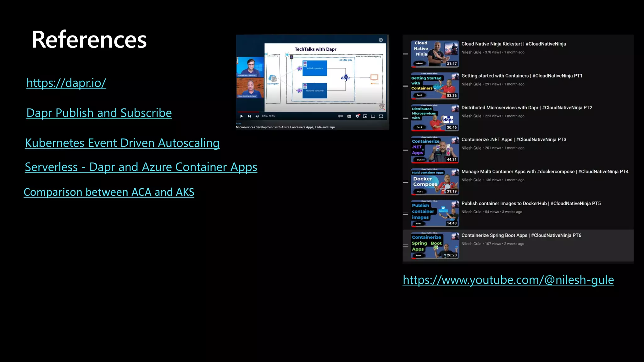Viewport: 644px width, 362px height.
Task: Click the References slide heading
Action: click(x=89, y=40)
